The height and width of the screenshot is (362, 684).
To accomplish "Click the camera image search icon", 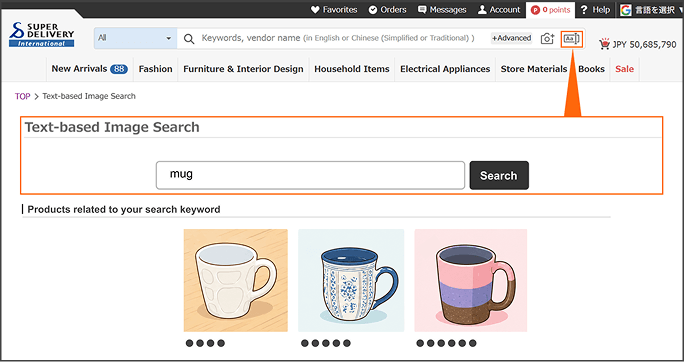I will click(x=547, y=38).
